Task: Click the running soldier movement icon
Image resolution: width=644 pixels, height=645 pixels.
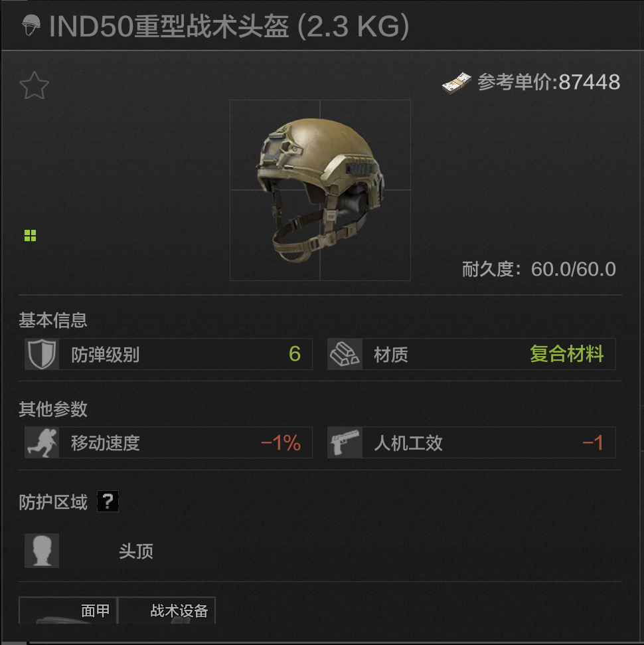Action: click(x=42, y=442)
